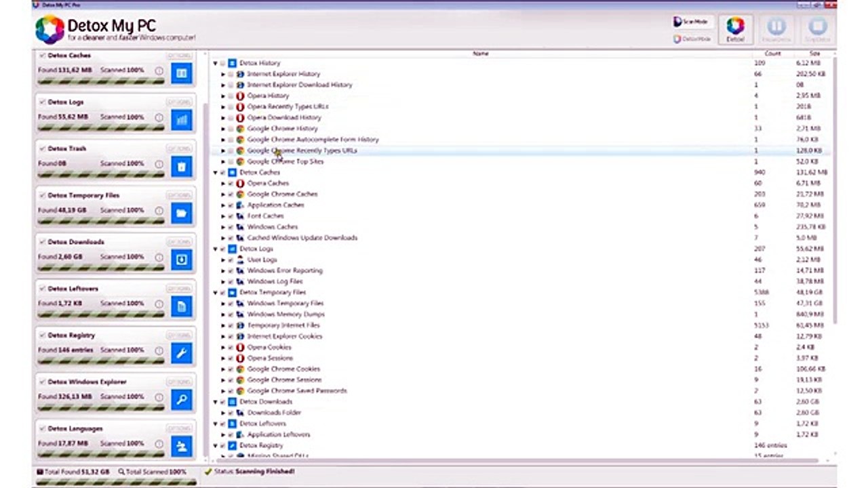Click the total scan progress bar at the bottom

(115, 482)
